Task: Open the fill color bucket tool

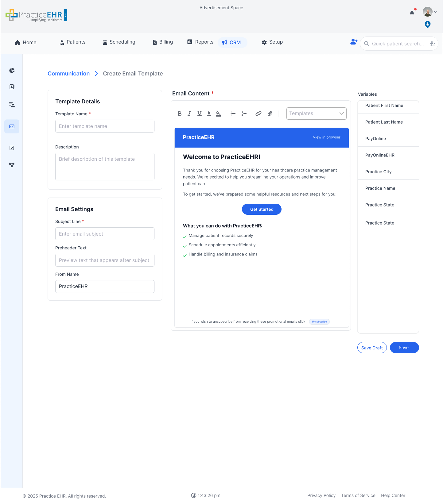Action: [x=218, y=113]
